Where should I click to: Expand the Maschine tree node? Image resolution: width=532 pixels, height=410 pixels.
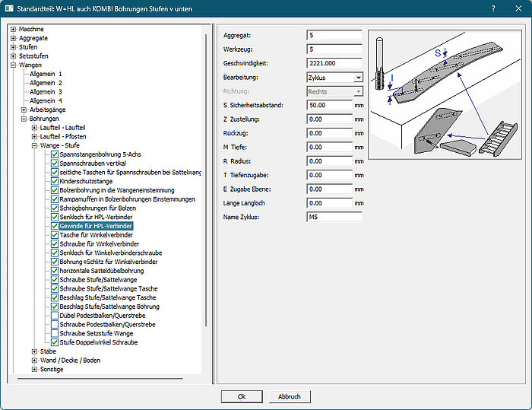(x=14, y=29)
